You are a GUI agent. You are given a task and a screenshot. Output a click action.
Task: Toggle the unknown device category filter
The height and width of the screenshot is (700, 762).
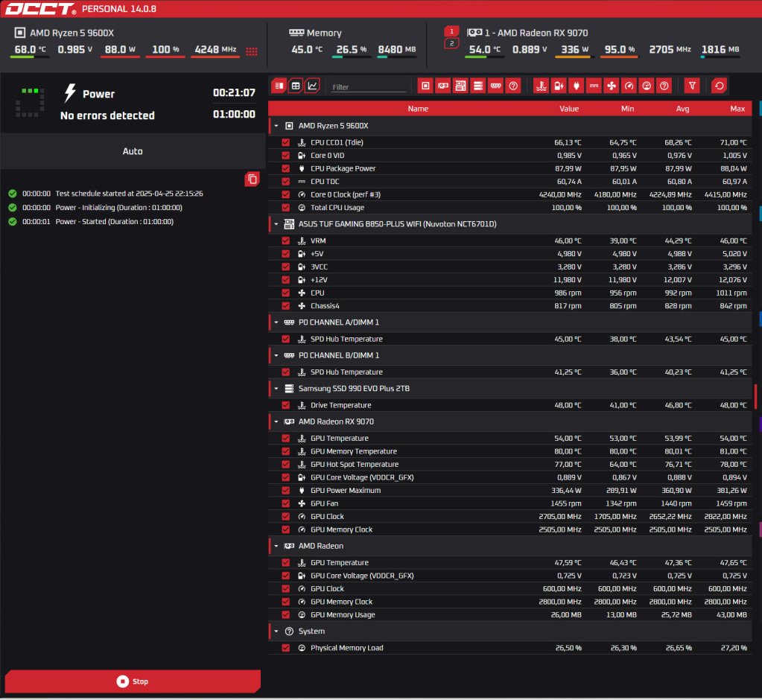[513, 86]
